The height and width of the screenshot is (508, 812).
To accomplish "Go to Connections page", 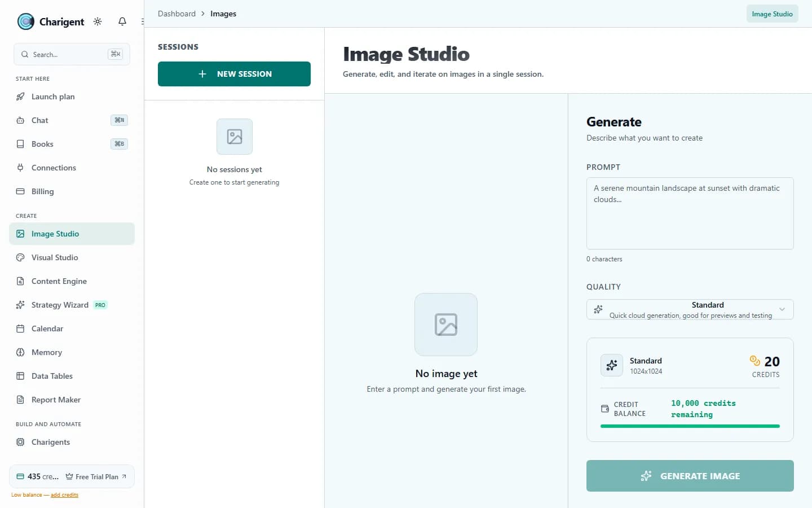I will tap(72, 168).
